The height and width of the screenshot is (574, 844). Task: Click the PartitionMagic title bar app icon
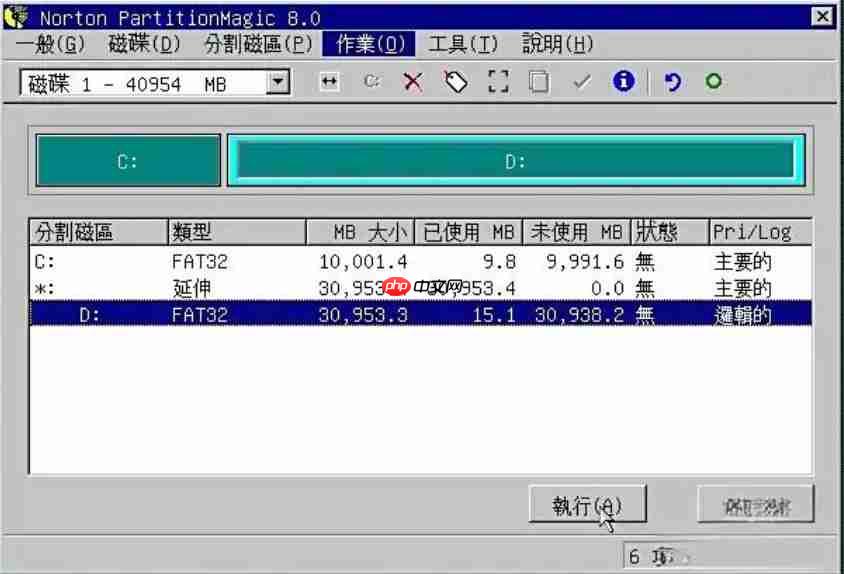(16, 17)
